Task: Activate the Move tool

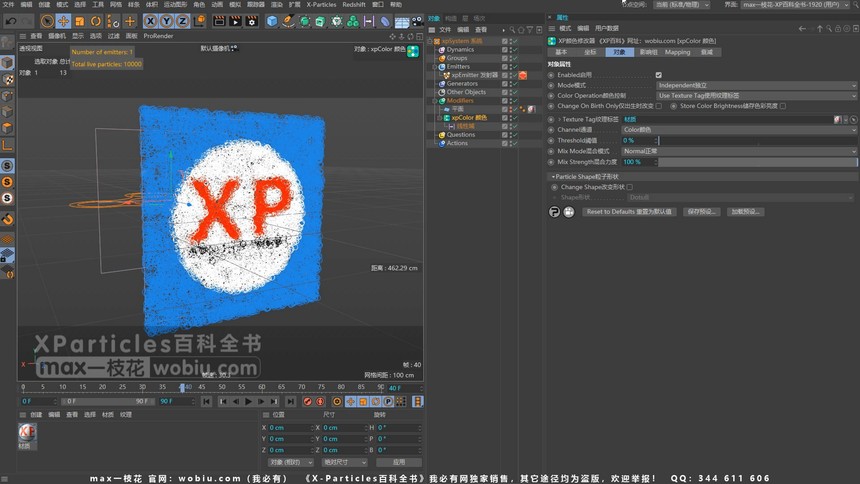Action: pos(64,21)
